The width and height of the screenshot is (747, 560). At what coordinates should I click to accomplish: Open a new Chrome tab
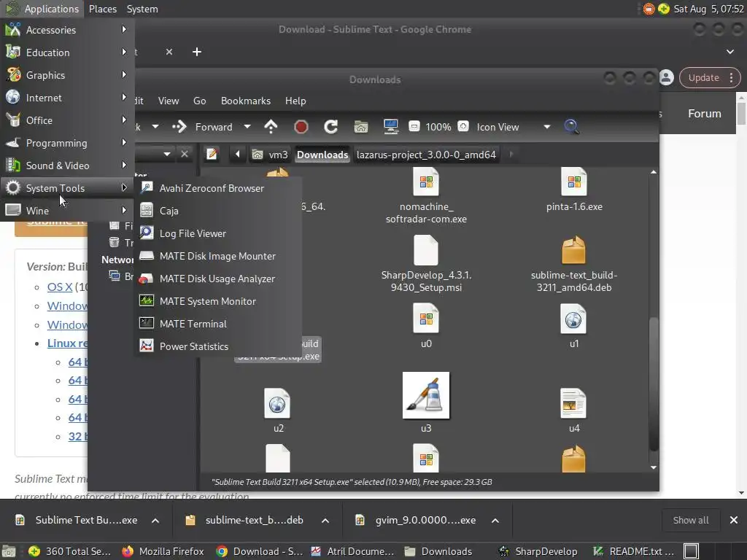point(197,52)
